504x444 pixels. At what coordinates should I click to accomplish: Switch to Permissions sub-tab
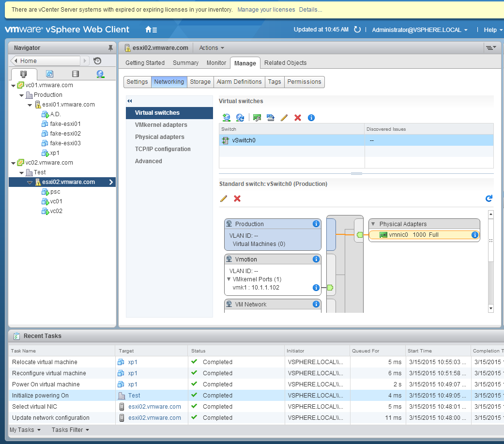point(304,82)
